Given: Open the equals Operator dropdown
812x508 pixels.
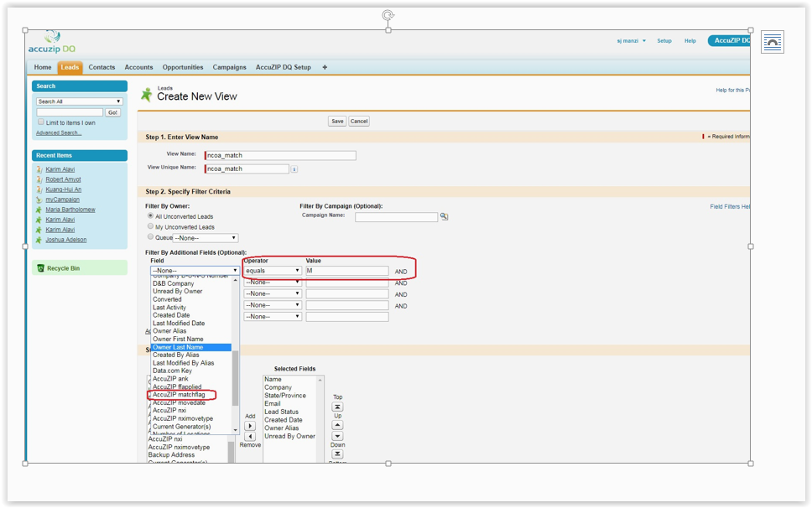Looking at the screenshot, I should (x=273, y=270).
